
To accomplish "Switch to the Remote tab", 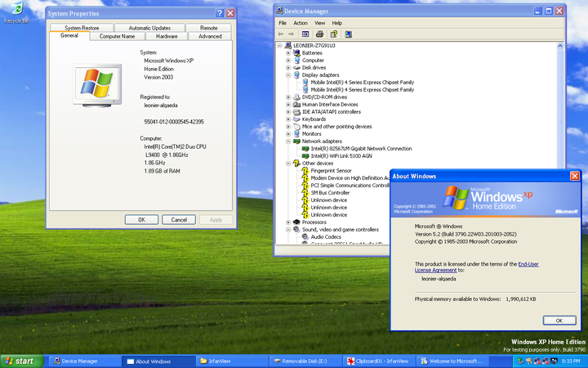I will (x=209, y=28).
